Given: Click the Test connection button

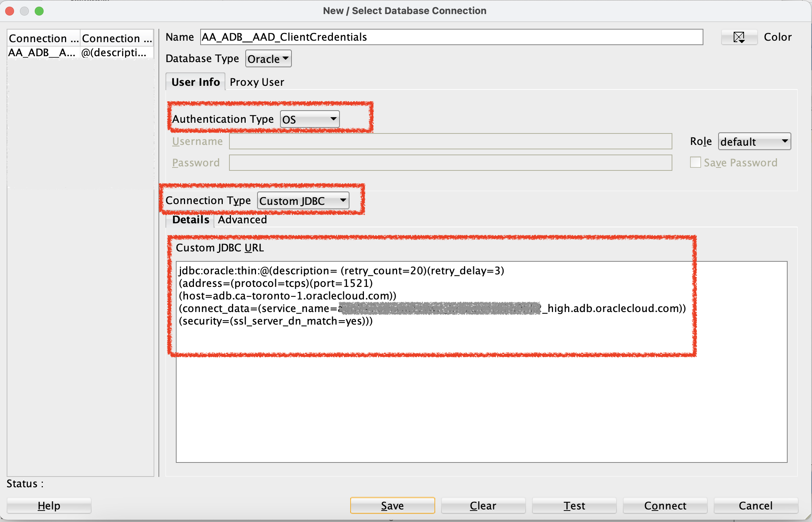Looking at the screenshot, I should coord(574,505).
